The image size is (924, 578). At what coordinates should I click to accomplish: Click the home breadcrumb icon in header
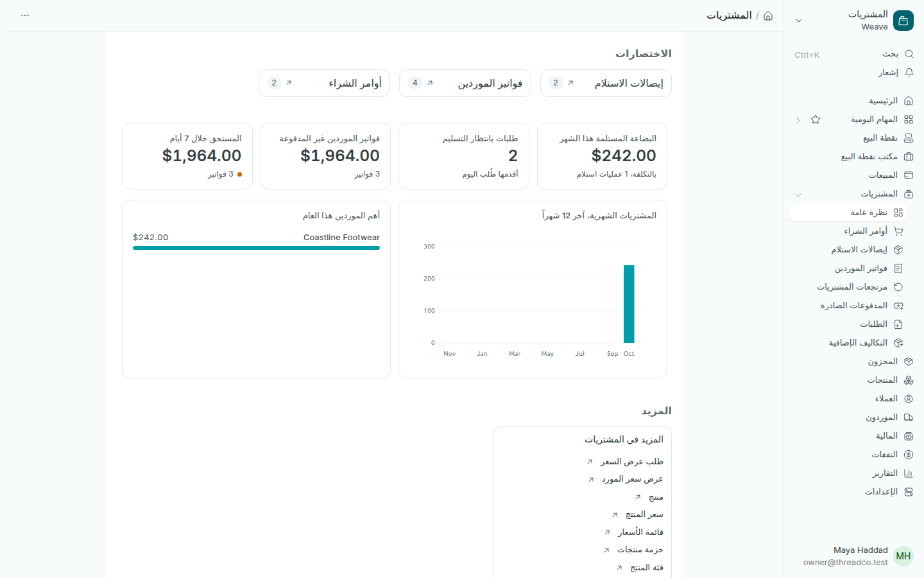pyautogui.click(x=768, y=15)
